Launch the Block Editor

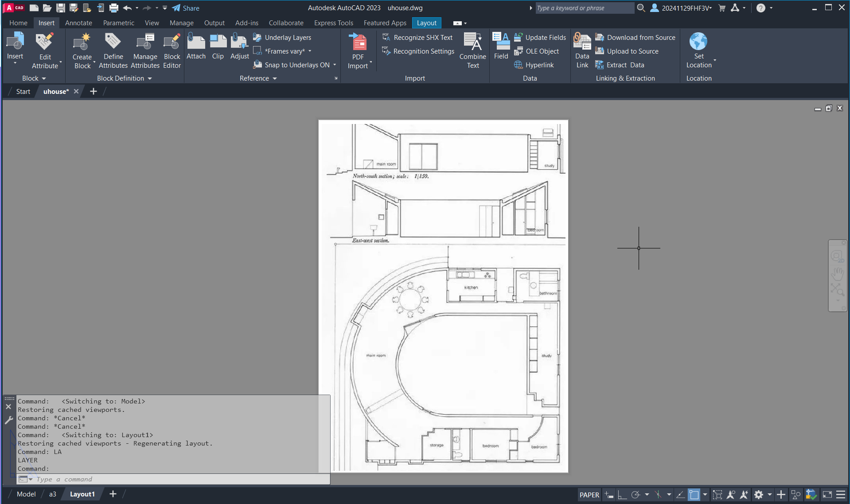point(172,50)
